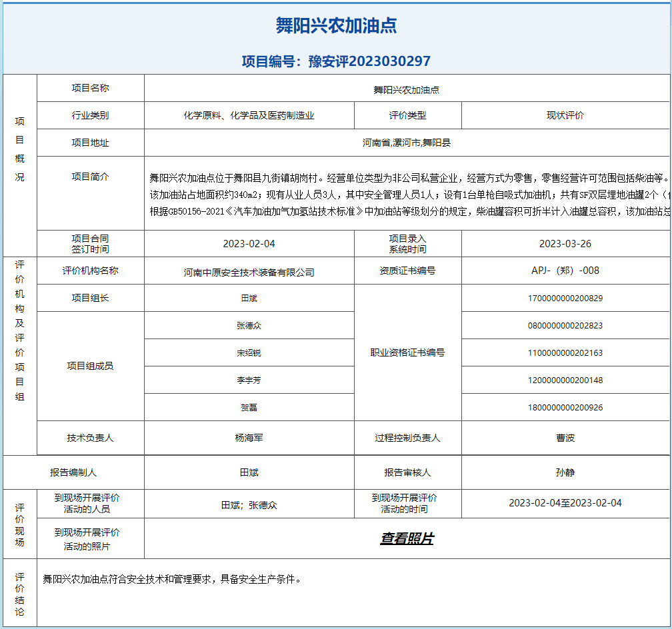Select certificate number APJ-（郑）-008
Image resolution: width=672 pixels, height=629 pixels.
[565, 271]
